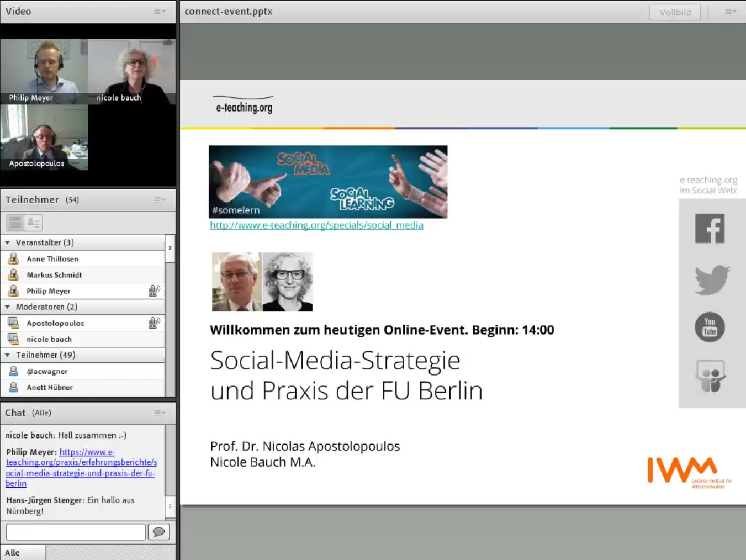Click Apostolopoulos presenter icon
Image resolution: width=746 pixels, height=560 pixels.
(13, 323)
